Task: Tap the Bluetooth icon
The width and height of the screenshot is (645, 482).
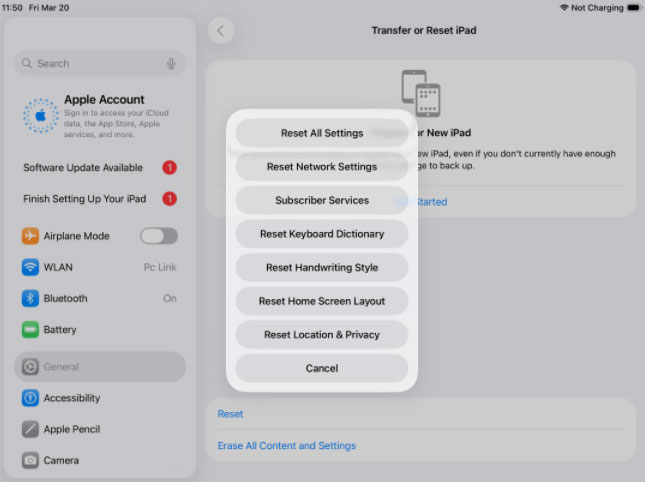Action: (x=30, y=298)
